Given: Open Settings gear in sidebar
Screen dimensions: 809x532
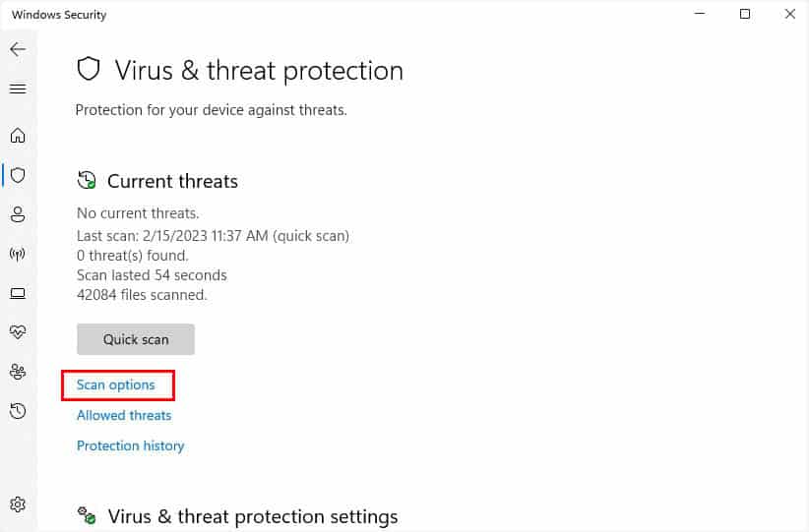Looking at the screenshot, I should click(x=18, y=504).
